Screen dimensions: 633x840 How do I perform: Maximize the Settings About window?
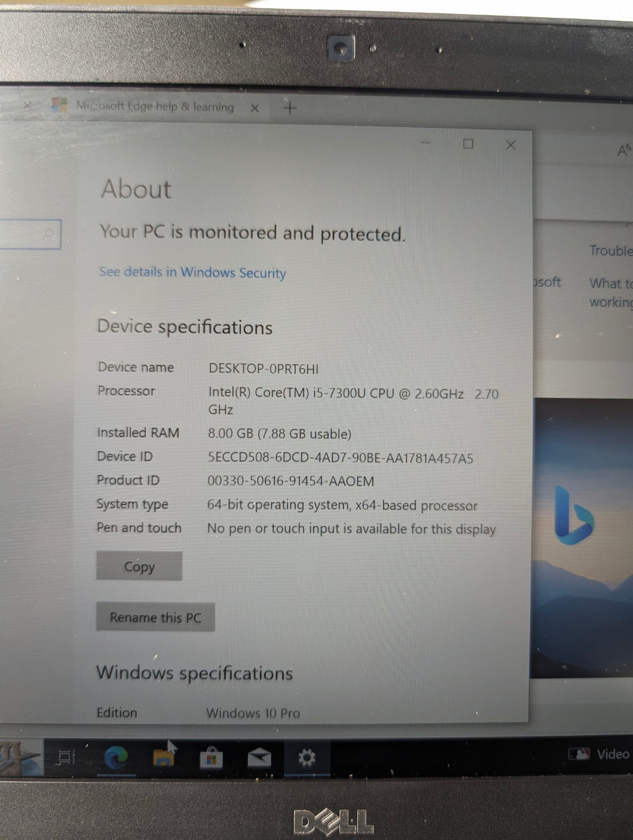[x=468, y=144]
